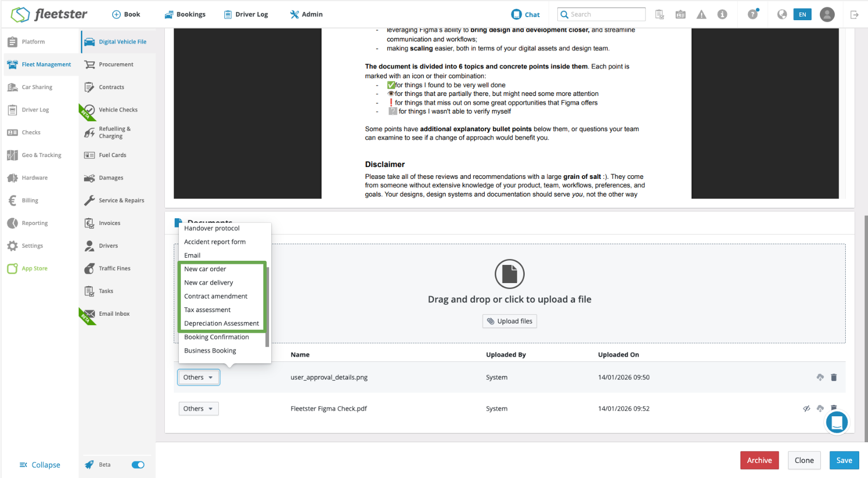Screen dimensions: 868x478
Task: Open the Book menu in the top bar
Action: (x=126, y=15)
